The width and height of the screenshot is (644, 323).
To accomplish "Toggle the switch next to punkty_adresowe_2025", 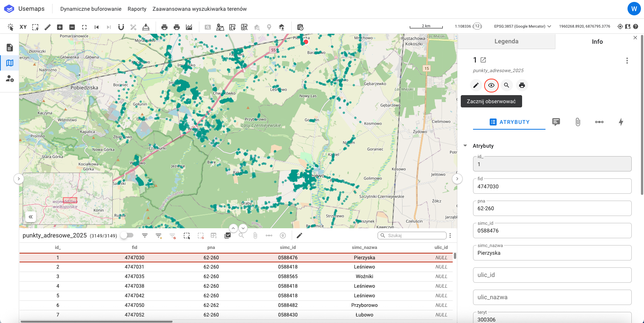I will pyautogui.click(x=127, y=236).
